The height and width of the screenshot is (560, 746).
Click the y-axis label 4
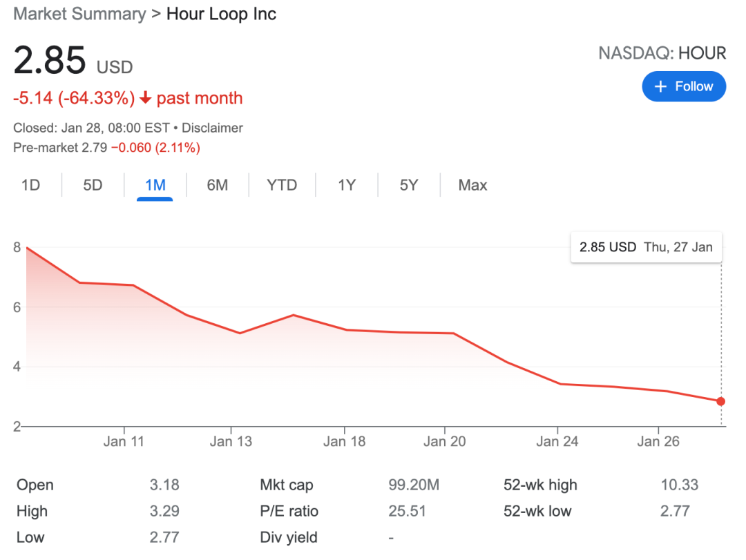click(x=17, y=367)
